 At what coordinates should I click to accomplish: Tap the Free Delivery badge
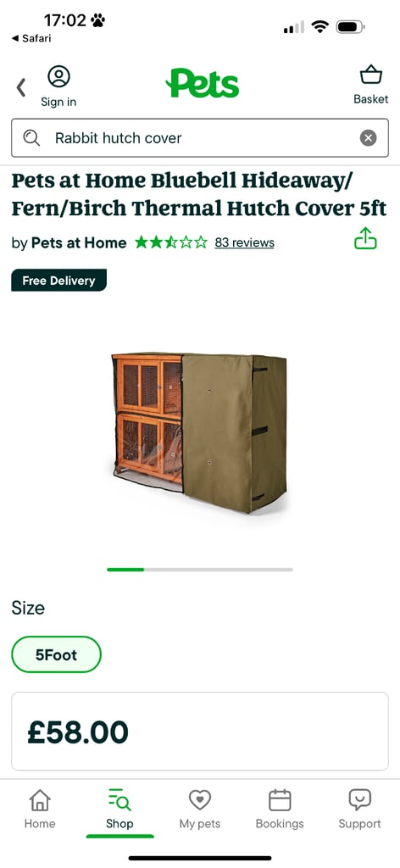point(58,280)
